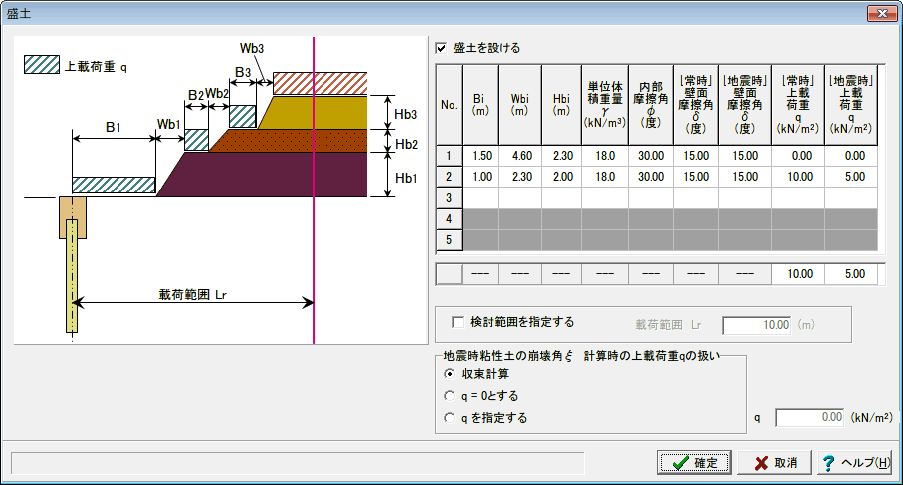The image size is (903, 485).
Task: Select row 1 Hbi cell 2.30
Action: pos(561,156)
